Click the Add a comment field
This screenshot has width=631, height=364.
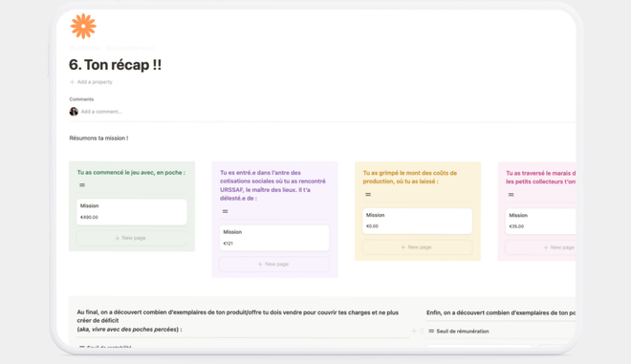[101, 112]
